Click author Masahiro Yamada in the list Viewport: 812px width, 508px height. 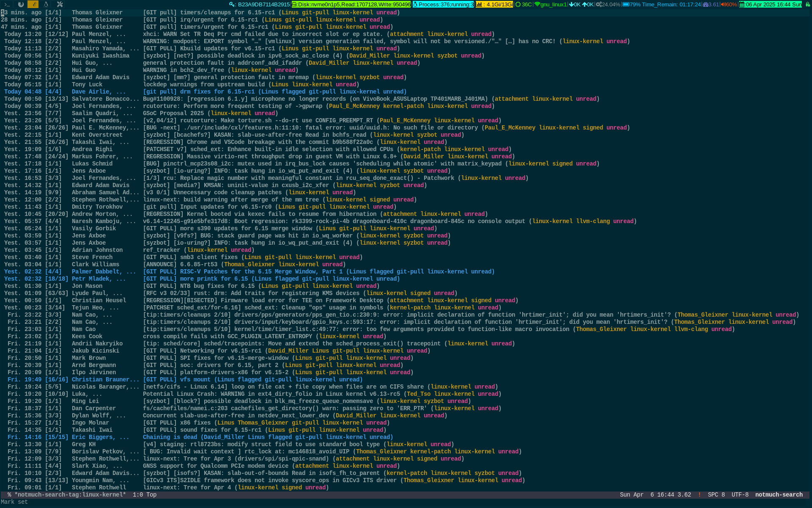tap(99, 48)
